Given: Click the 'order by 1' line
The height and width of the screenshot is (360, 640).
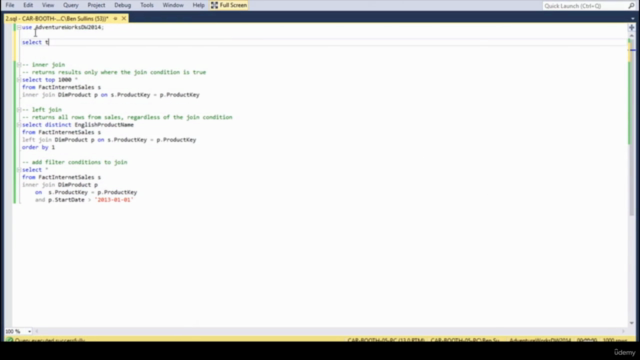Looking at the screenshot, I should (38, 147).
